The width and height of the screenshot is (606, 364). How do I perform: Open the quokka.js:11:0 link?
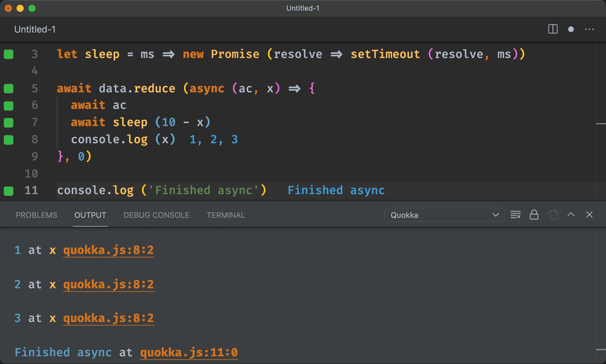click(189, 352)
